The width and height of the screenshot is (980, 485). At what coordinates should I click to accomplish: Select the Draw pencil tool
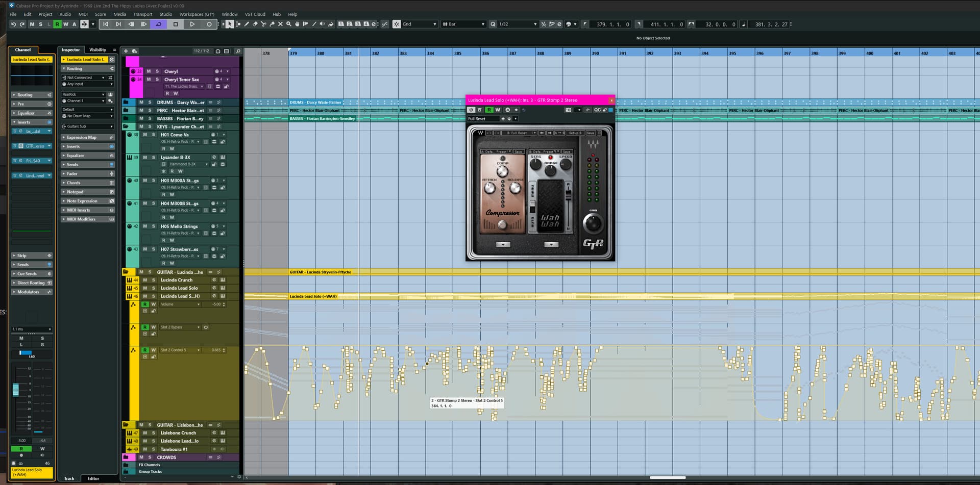click(247, 24)
